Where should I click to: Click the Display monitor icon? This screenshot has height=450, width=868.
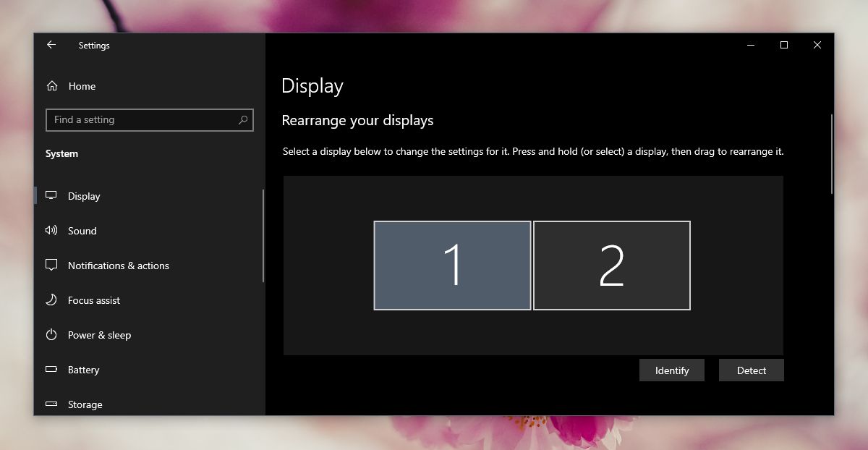tap(51, 195)
